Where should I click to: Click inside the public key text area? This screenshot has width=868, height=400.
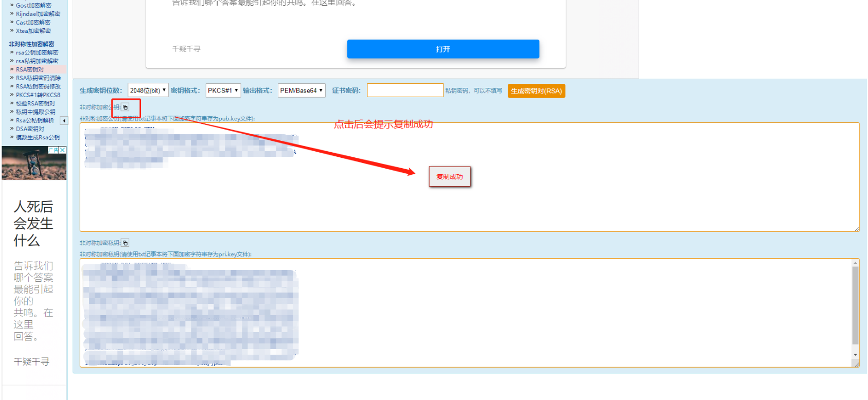click(x=469, y=177)
